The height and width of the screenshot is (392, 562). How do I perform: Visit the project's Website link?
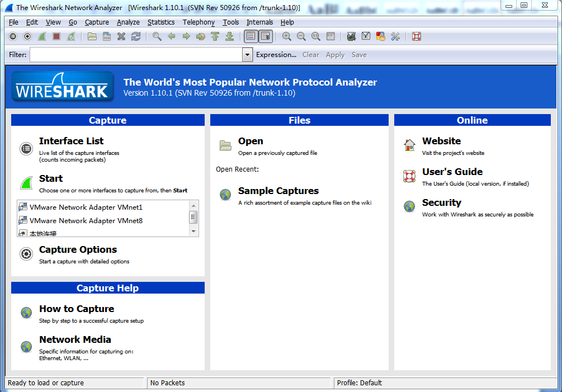(x=441, y=141)
